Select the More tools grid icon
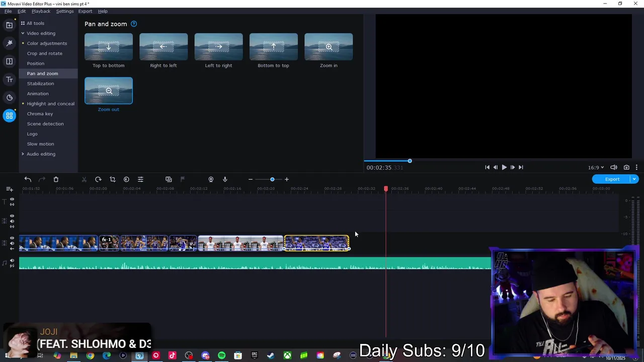The image size is (644, 362). pyautogui.click(x=9, y=116)
